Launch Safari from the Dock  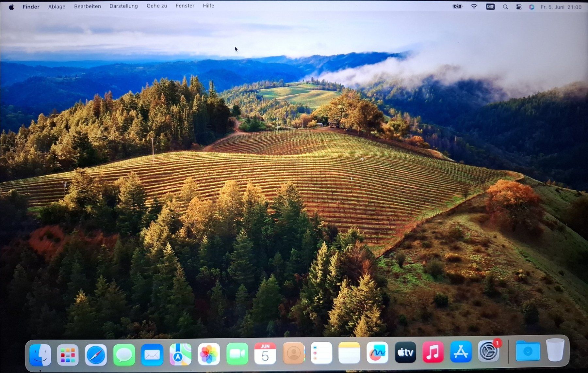click(x=96, y=355)
